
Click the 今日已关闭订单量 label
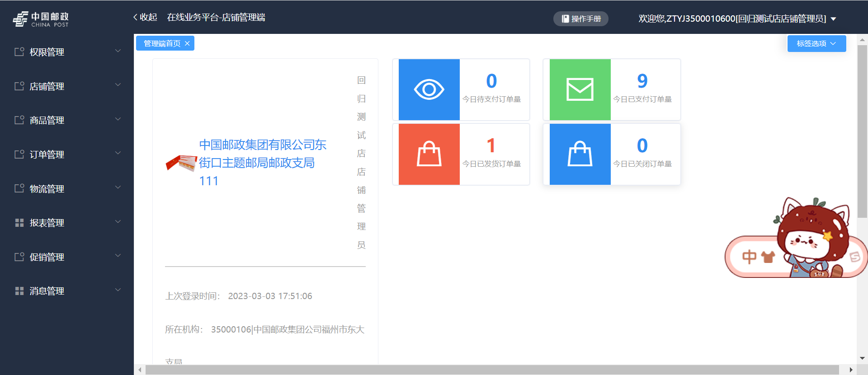click(642, 164)
